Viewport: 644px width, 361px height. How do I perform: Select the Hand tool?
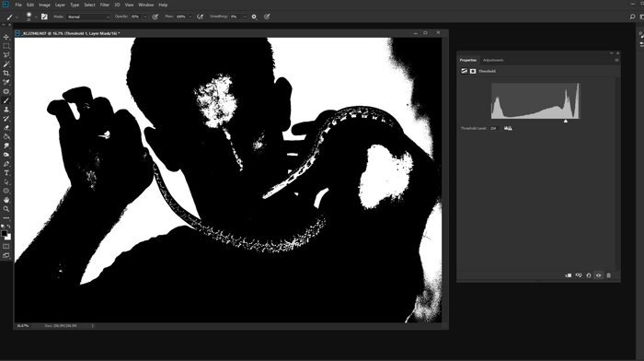point(6,200)
